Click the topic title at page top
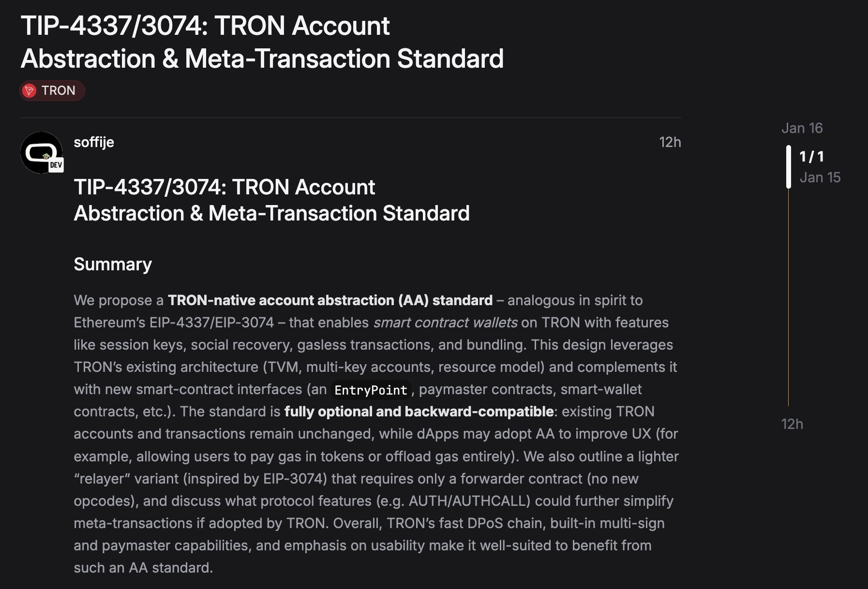The image size is (868, 589). point(262,42)
